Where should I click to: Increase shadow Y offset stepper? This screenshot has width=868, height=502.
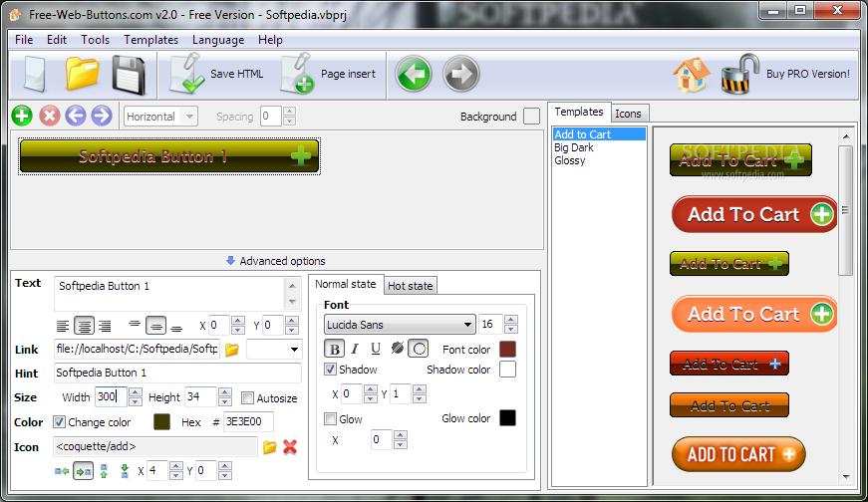[420, 389]
